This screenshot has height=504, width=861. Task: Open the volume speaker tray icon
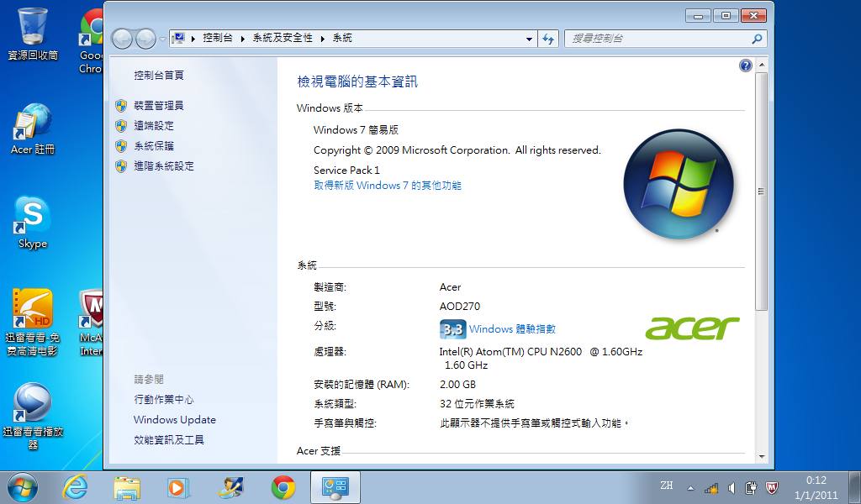(x=732, y=487)
